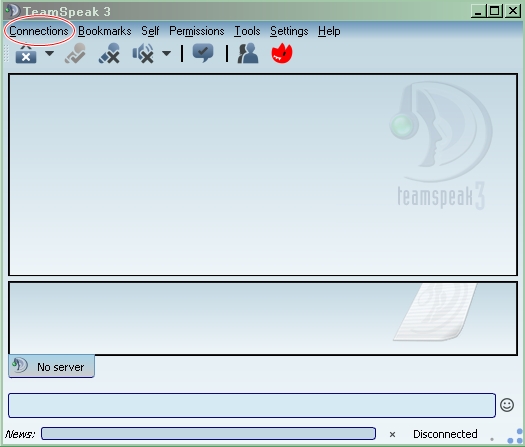
Task: Select the No server chat tab
Action: coord(52,366)
